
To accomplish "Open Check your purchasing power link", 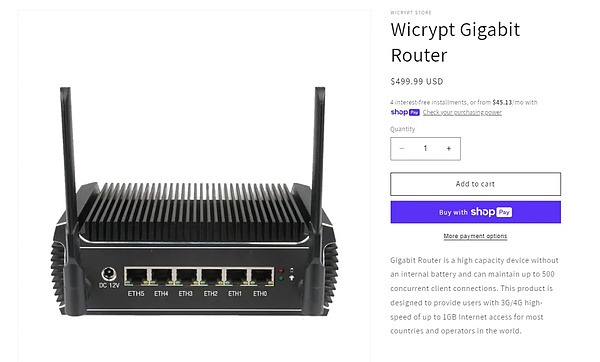I will pos(462,112).
